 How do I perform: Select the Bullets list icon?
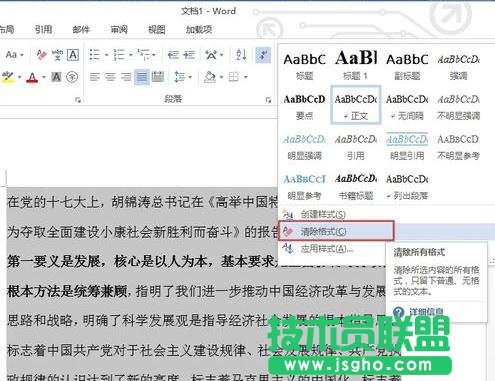click(95, 55)
